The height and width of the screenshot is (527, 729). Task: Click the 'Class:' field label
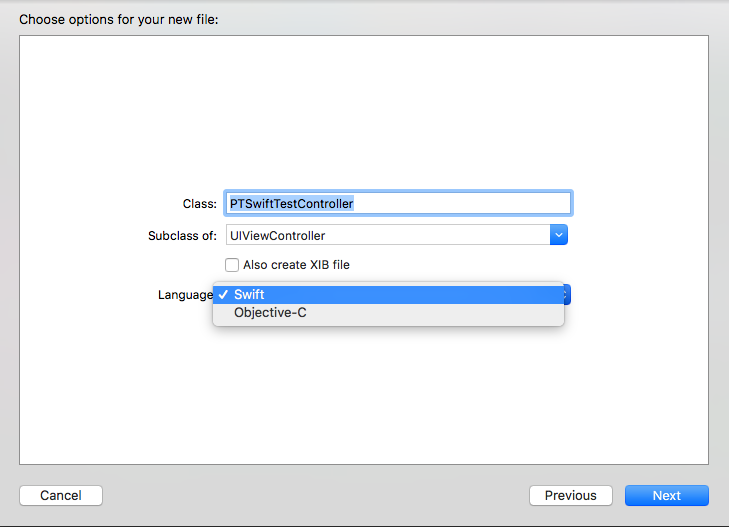pyautogui.click(x=199, y=204)
